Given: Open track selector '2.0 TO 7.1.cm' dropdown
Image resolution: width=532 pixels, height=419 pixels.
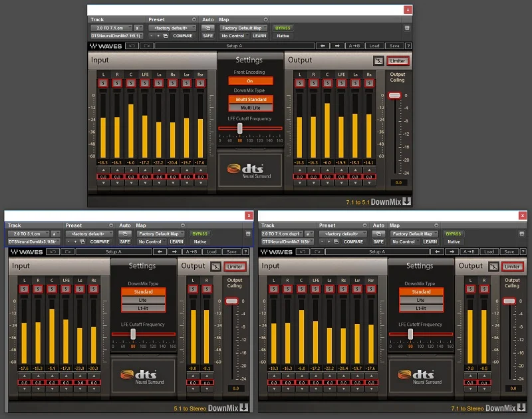Looking at the screenshot, I should (112, 28).
